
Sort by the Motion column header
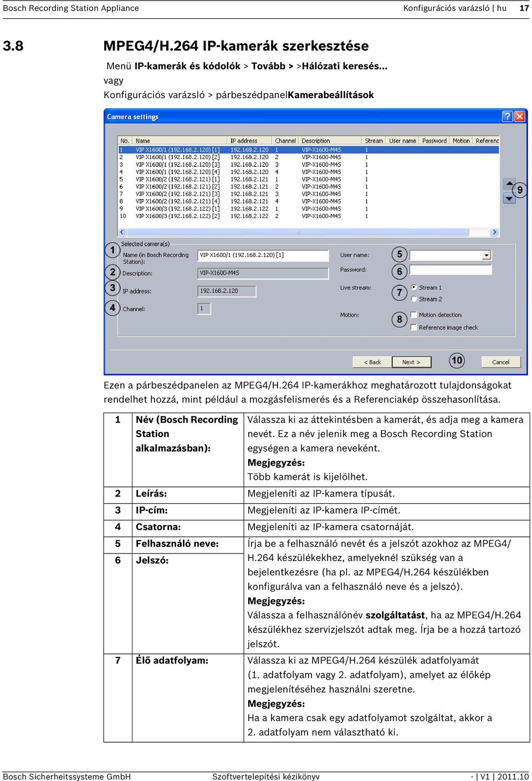(462, 141)
